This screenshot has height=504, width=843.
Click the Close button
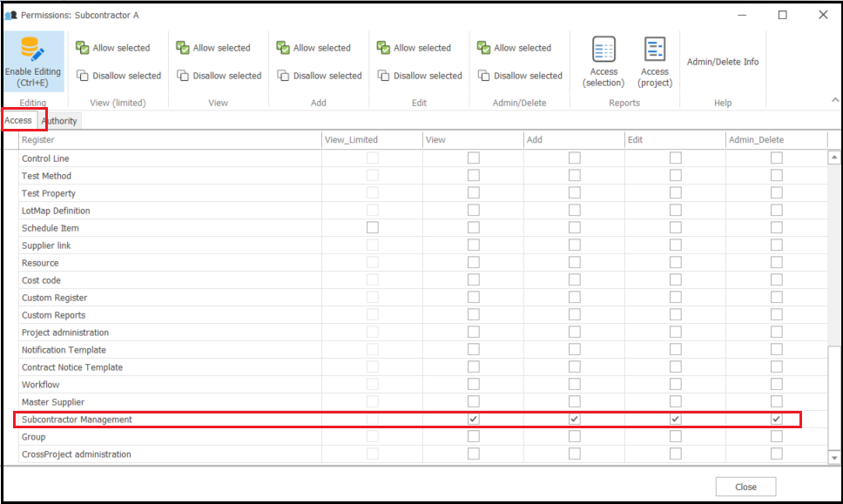pyautogui.click(x=745, y=487)
